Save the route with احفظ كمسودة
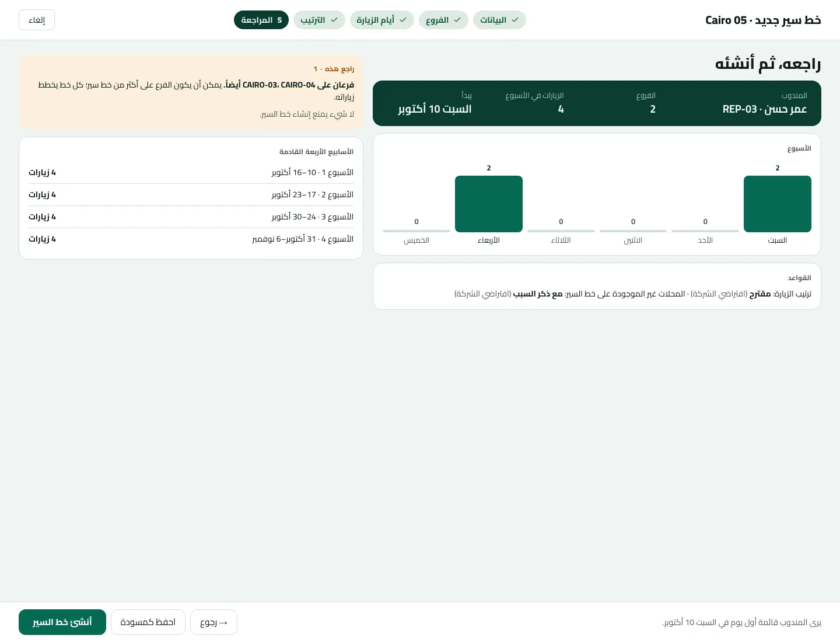This screenshot has width=840, height=642. [x=148, y=622]
